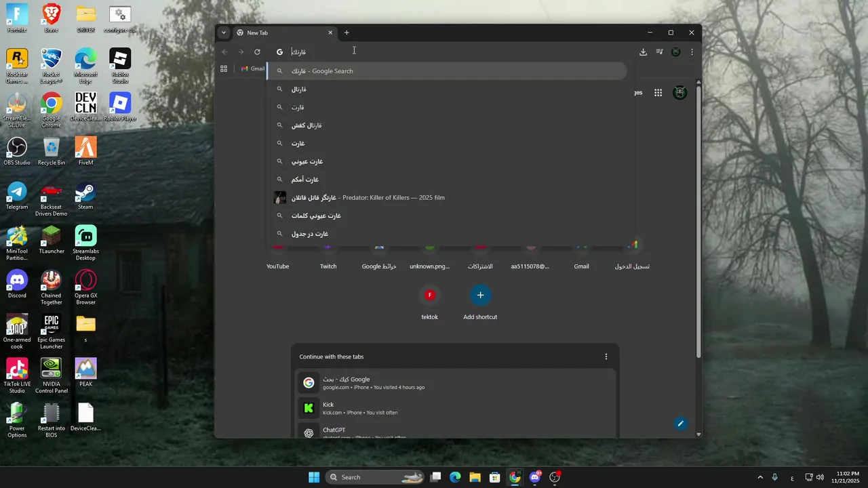Open the Recycle Bin desktop icon
This screenshot has width=868, height=488.
[x=51, y=151]
